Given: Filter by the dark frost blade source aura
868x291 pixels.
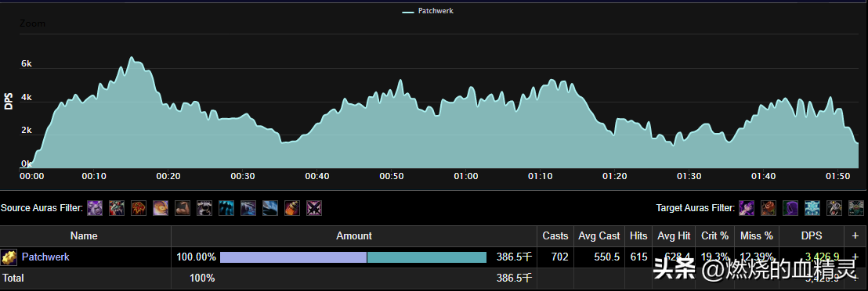Looking at the screenshot, I should [x=248, y=208].
